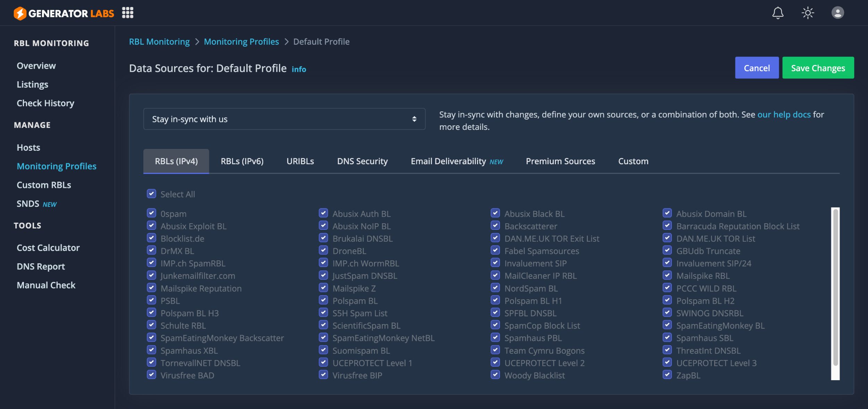Open DNS Report tool
The width and height of the screenshot is (868, 409).
tap(41, 266)
